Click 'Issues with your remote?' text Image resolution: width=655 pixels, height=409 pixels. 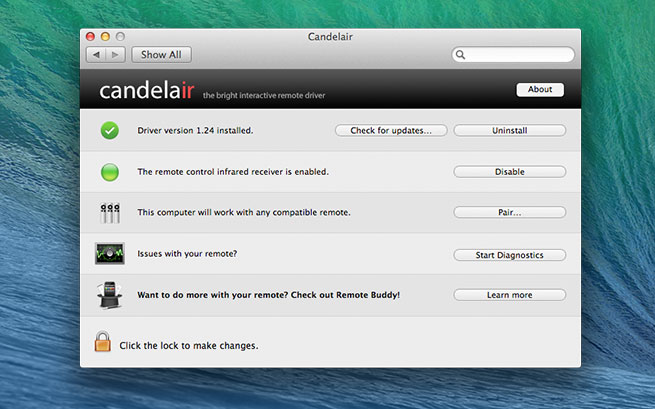click(x=187, y=254)
